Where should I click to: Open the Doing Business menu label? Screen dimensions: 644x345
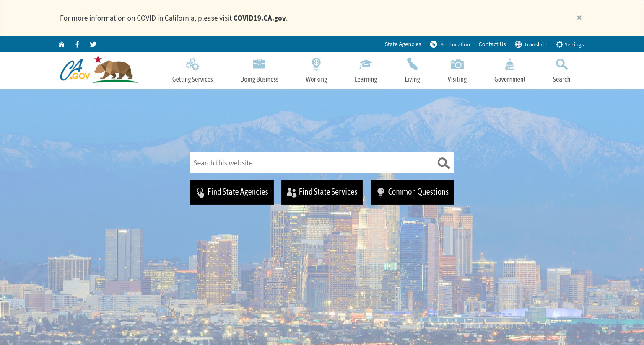coord(259,79)
